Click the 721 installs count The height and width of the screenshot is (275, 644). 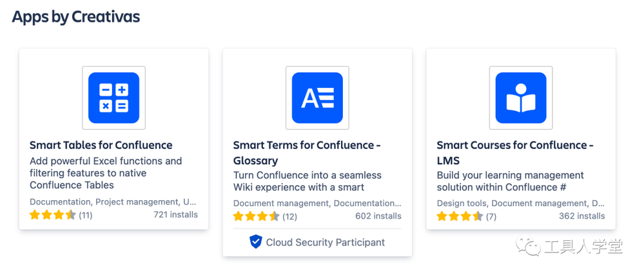click(x=176, y=214)
